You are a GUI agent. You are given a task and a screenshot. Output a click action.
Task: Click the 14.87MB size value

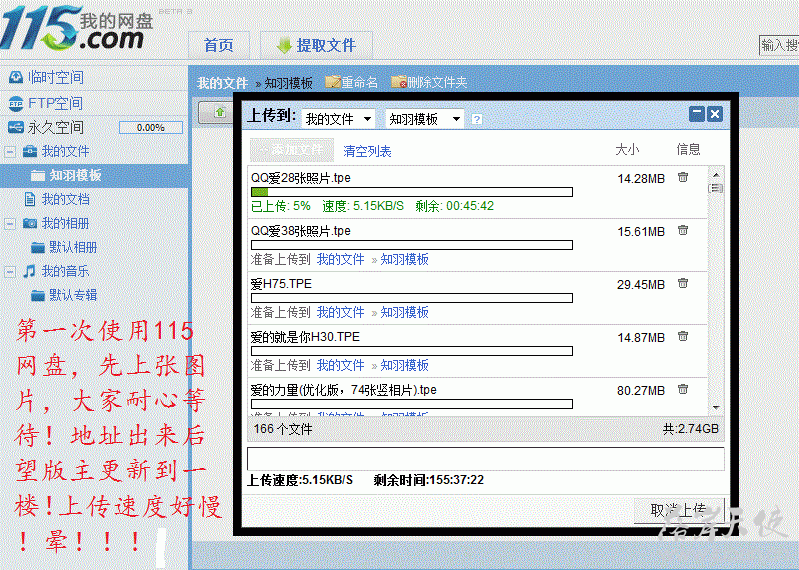[x=641, y=338]
